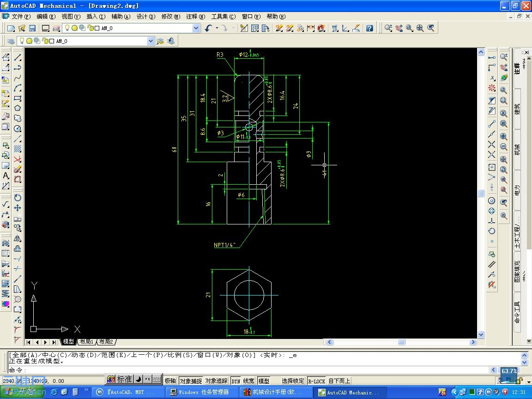Click the Zoom Previous icon in the top toolbar
The image size is (532, 399).
coord(430,28)
